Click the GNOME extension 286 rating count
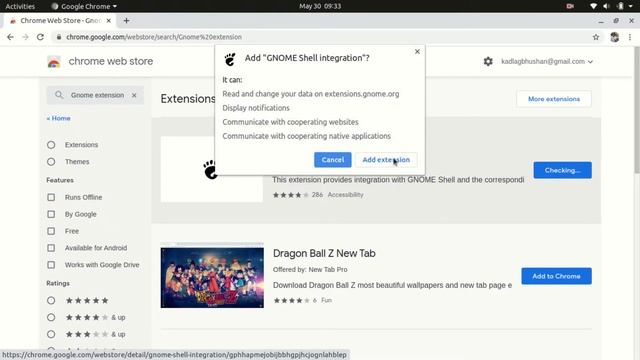 (317, 195)
